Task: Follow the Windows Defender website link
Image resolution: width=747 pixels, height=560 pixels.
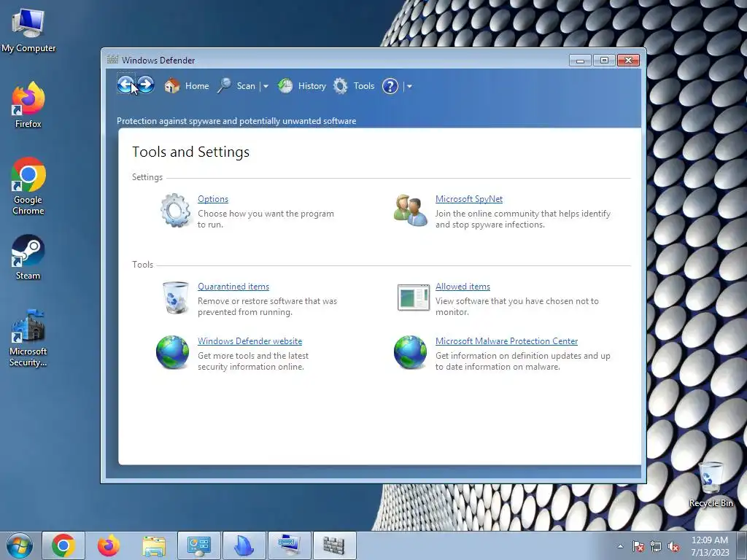Action: click(x=249, y=341)
